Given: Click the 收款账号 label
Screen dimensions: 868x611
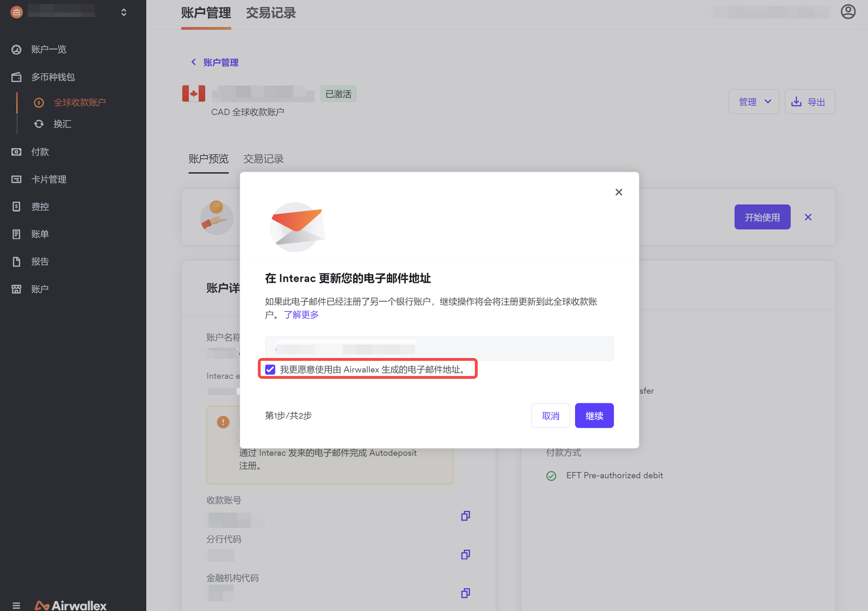Looking at the screenshot, I should (224, 500).
